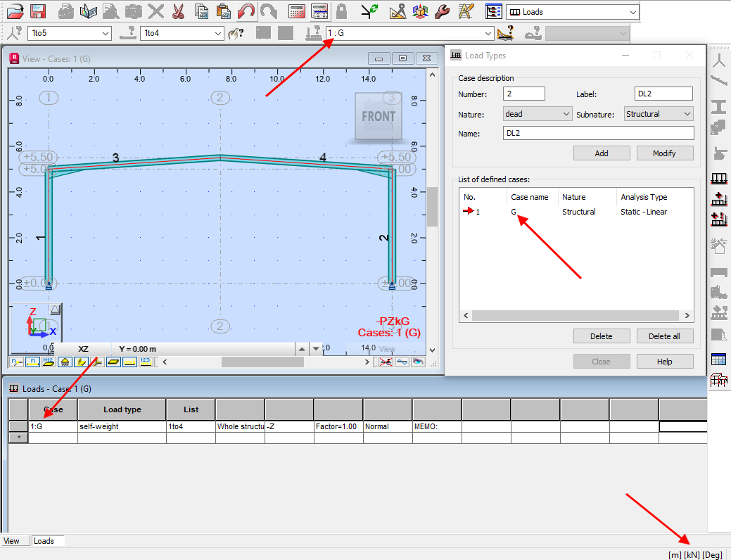Toggle bar numbers display in view
731x560 pixels.
point(32,362)
